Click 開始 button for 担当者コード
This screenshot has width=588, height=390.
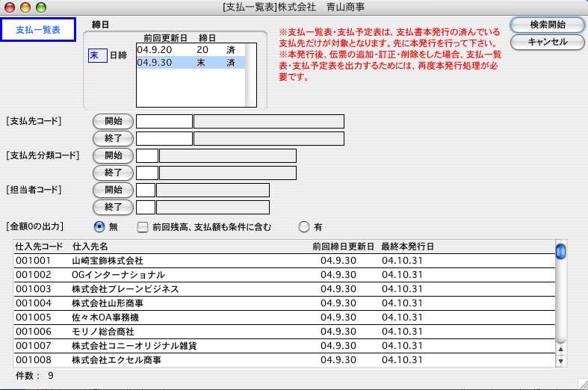pos(113,190)
